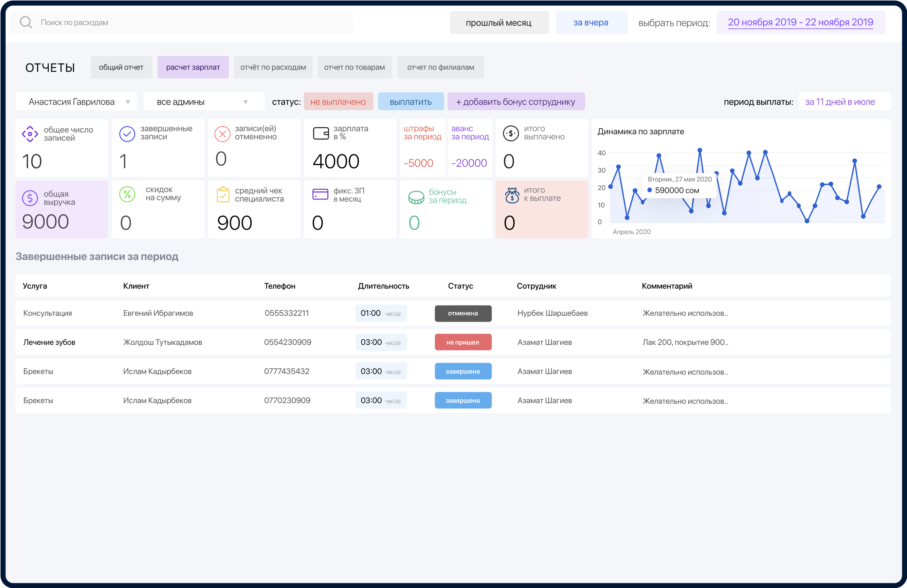Click the total paid dollar icon
The image size is (907, 588).
[x=511, y=133]
